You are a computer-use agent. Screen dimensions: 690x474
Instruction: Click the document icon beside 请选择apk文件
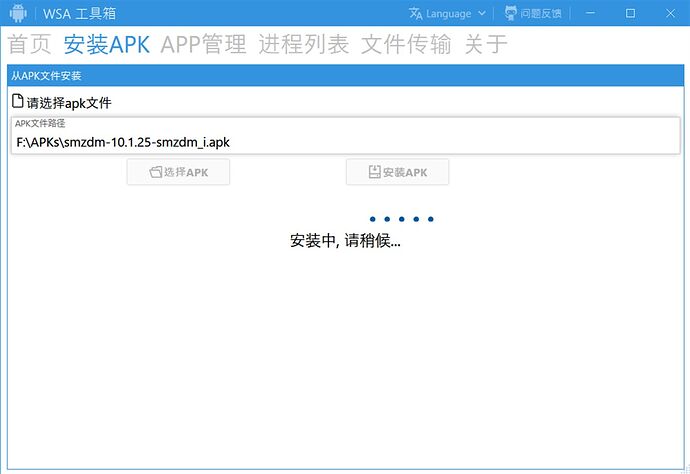18,101
